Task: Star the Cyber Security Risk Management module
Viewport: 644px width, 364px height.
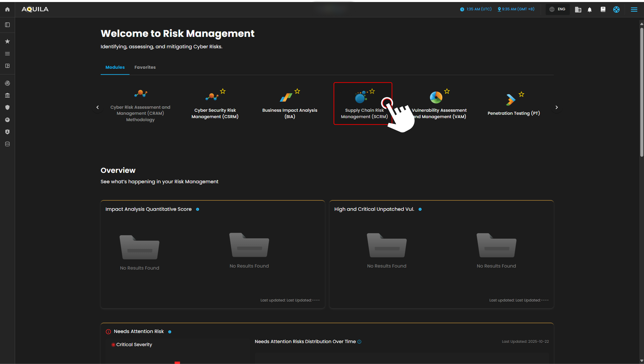Action: pos(223,91)
